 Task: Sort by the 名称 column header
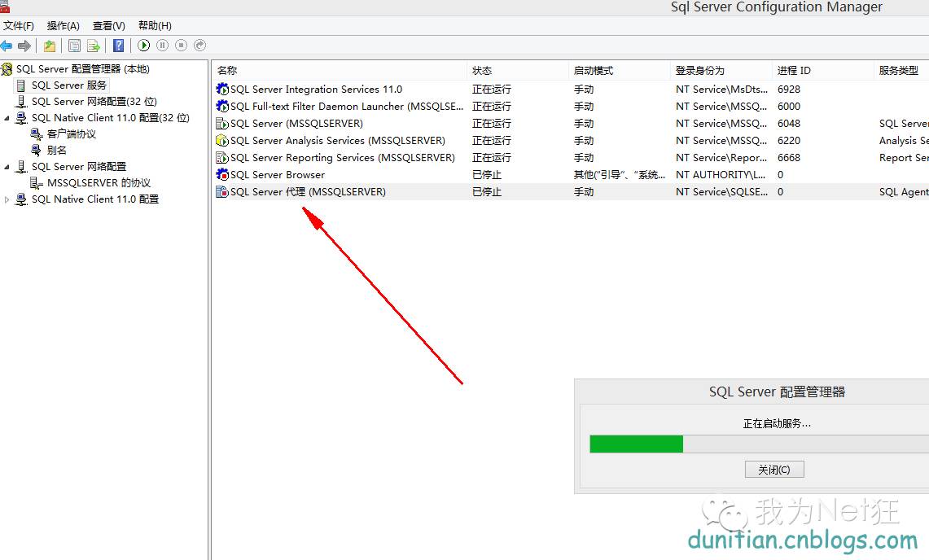click(340, 71)
